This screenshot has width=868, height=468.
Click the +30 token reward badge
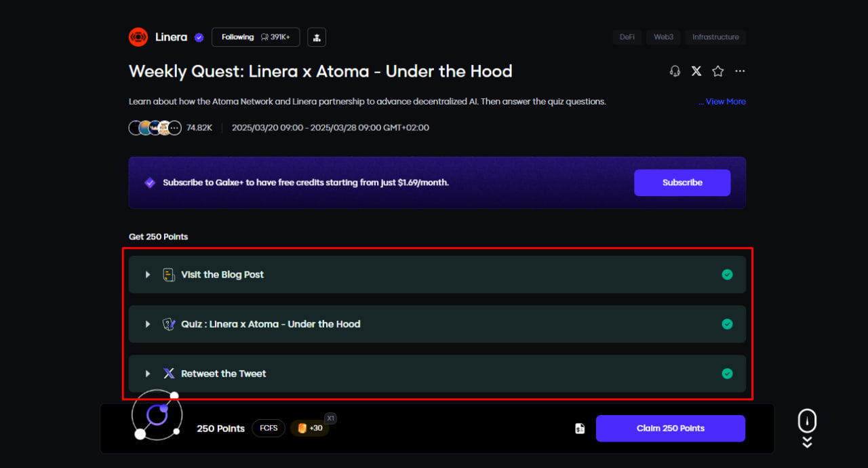pyautogui.click(x=310, y=428)
